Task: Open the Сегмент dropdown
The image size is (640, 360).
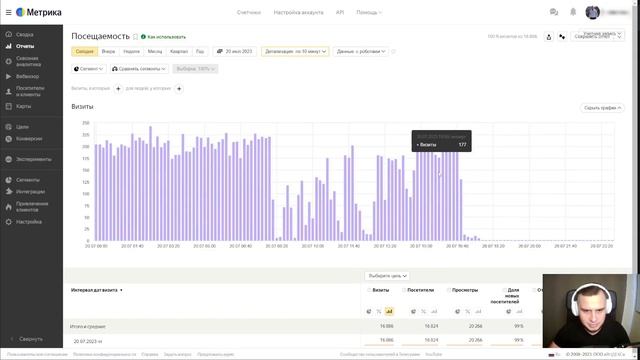Action: pyautogui.click(x=88, y=69)
